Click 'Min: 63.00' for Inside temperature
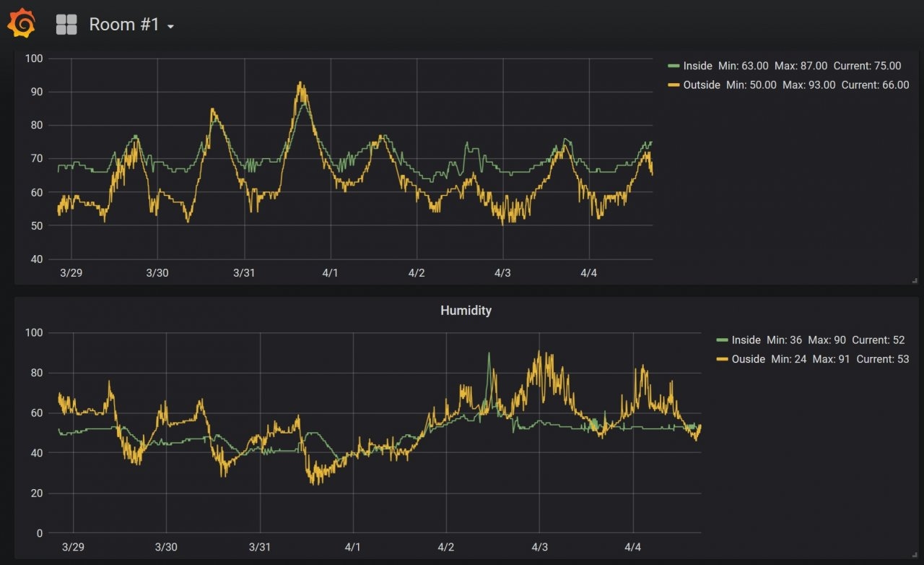 coord(744,66)
